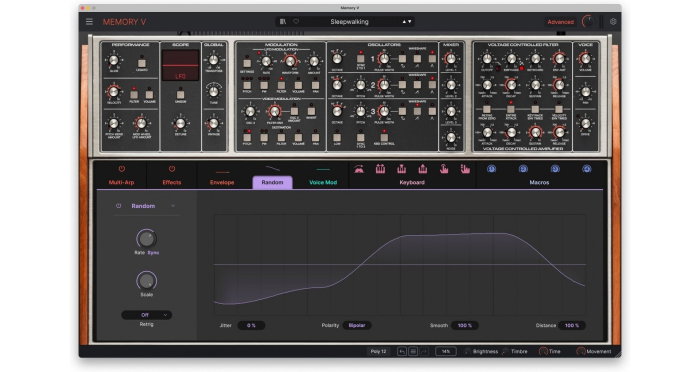Click the Effects power icon
The width and height of the screenshot is (700, 372).
pos(172,169)
